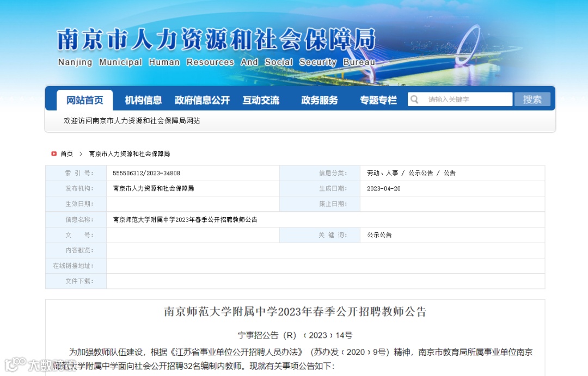The height and width of the screenshot is (376, 588).
Task: Click the generated date 2023-04-20
Action: pos(384,189)
